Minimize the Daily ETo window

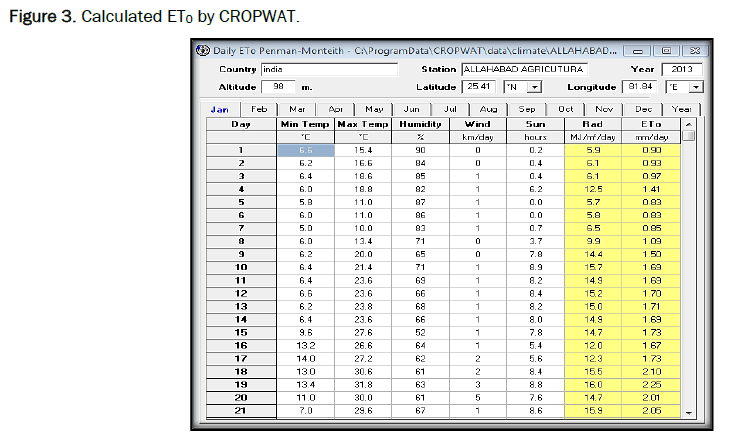(643, 50)
